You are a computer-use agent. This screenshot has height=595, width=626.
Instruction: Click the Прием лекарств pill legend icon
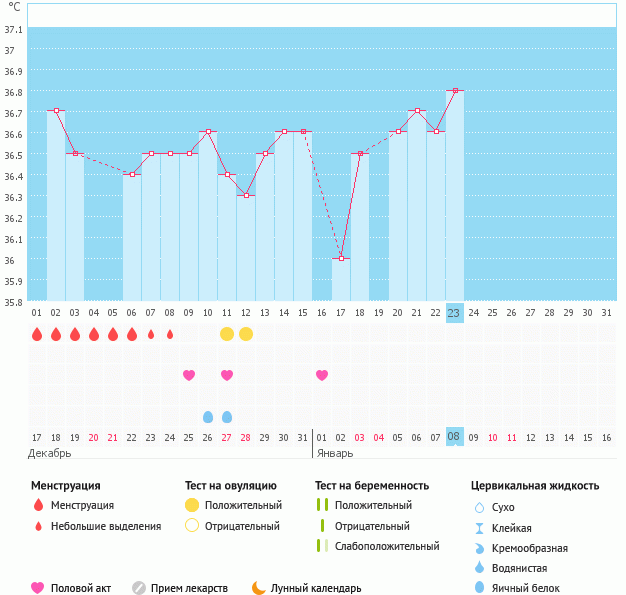[139, 588]
